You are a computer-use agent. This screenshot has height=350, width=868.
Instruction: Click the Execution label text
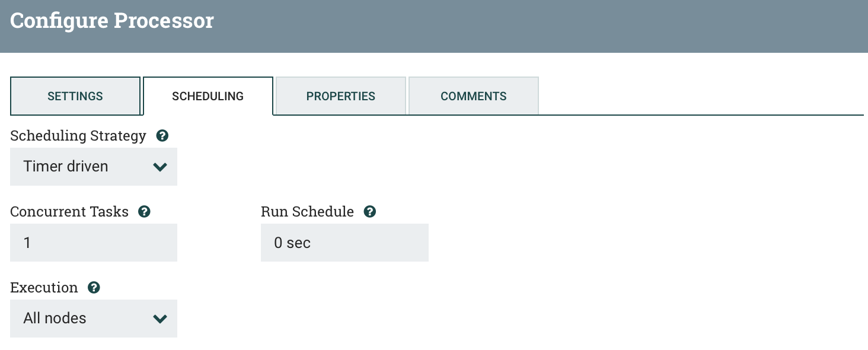point(44,288)
